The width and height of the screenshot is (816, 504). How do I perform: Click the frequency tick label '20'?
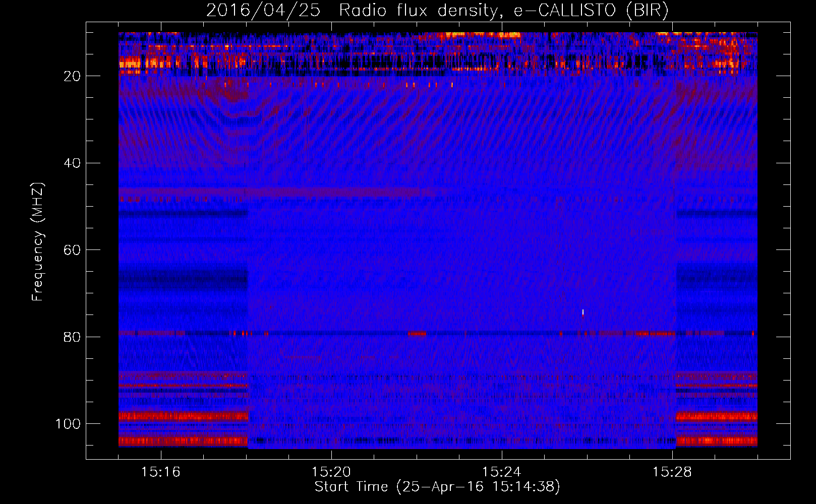tap(73, 76)
